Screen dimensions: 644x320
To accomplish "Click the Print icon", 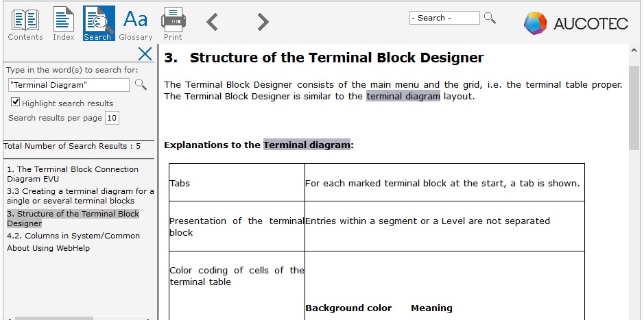I will click(173, 24).
